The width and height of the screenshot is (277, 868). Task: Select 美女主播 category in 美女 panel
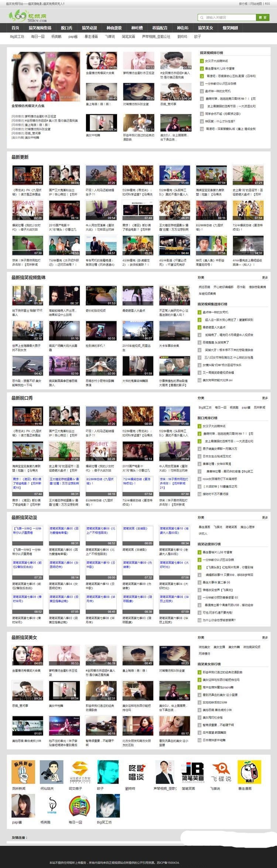pos(219,647)
